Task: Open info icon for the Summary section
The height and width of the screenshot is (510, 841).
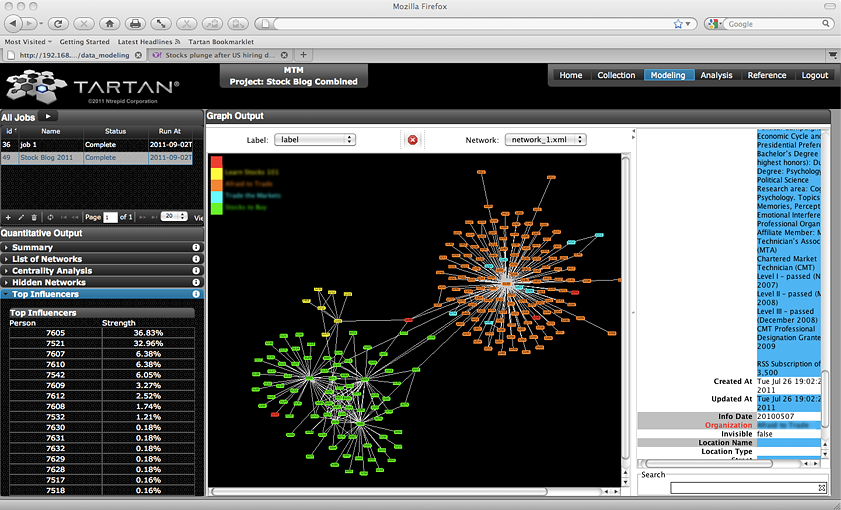Action: 196,247
